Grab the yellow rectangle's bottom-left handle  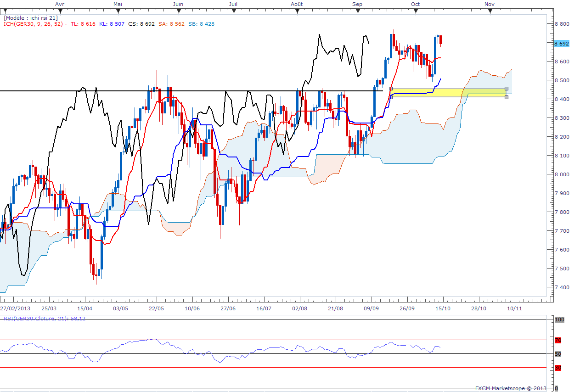(x=391, y=97)
